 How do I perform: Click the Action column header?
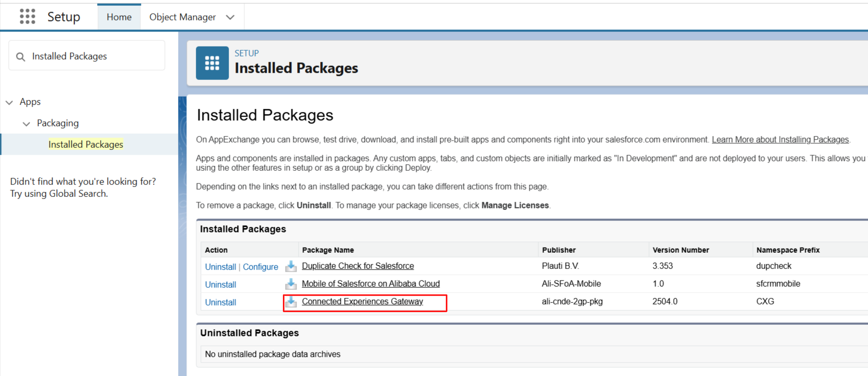pos(216,250)
